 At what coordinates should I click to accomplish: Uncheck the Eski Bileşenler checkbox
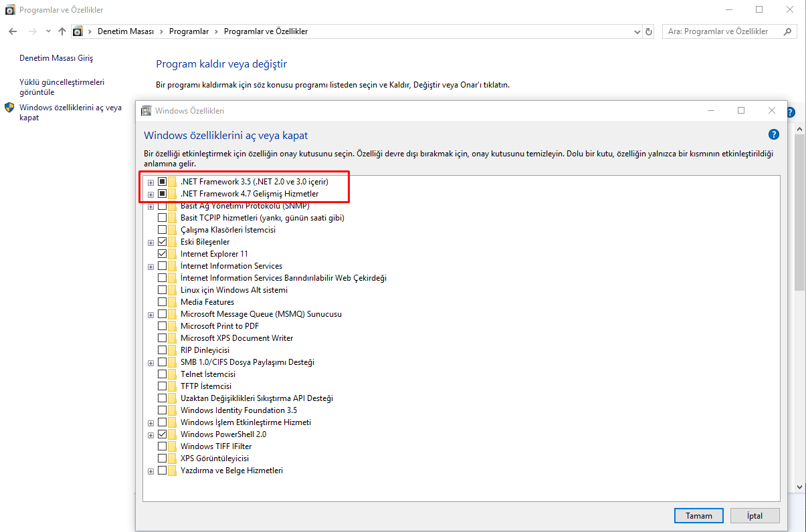(x=162, y=242)
